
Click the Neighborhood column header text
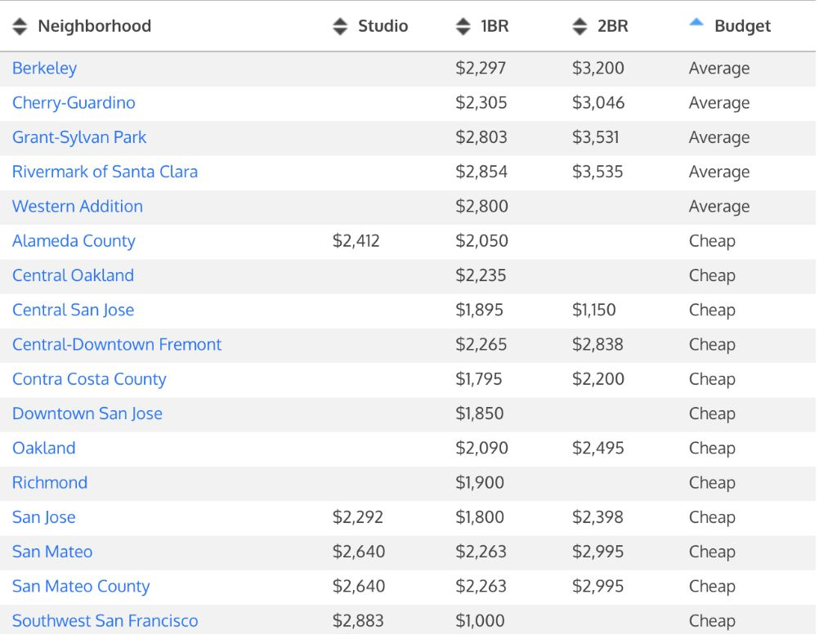94,26
